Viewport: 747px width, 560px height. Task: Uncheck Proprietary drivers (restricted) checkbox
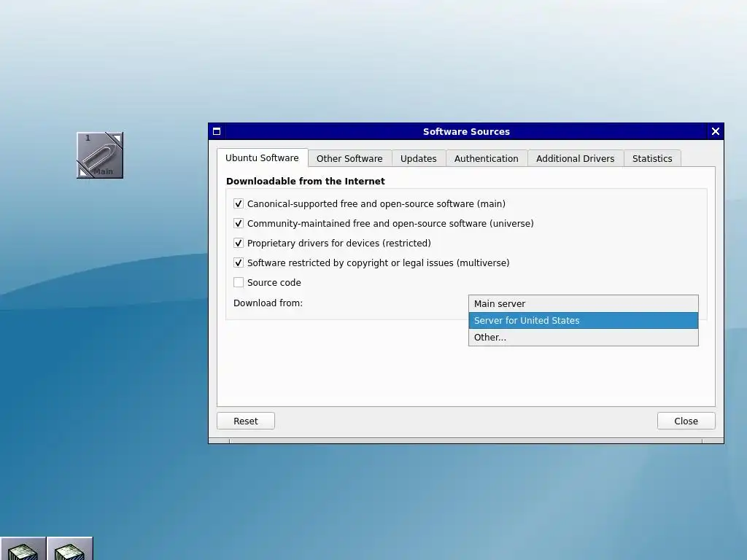pos(239,244)
